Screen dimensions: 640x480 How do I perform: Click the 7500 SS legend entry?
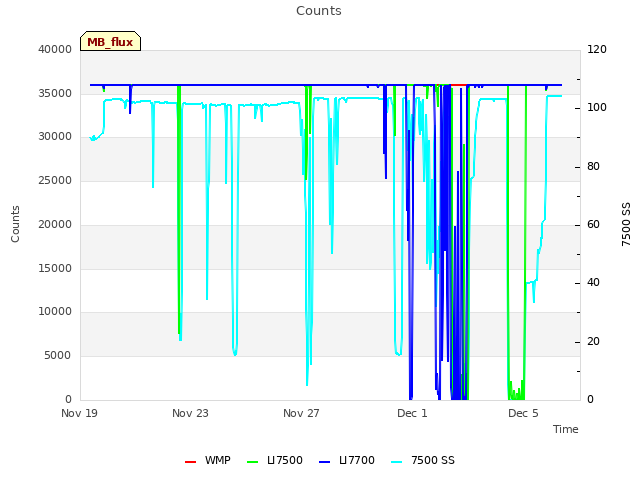[x=423, y=460]
